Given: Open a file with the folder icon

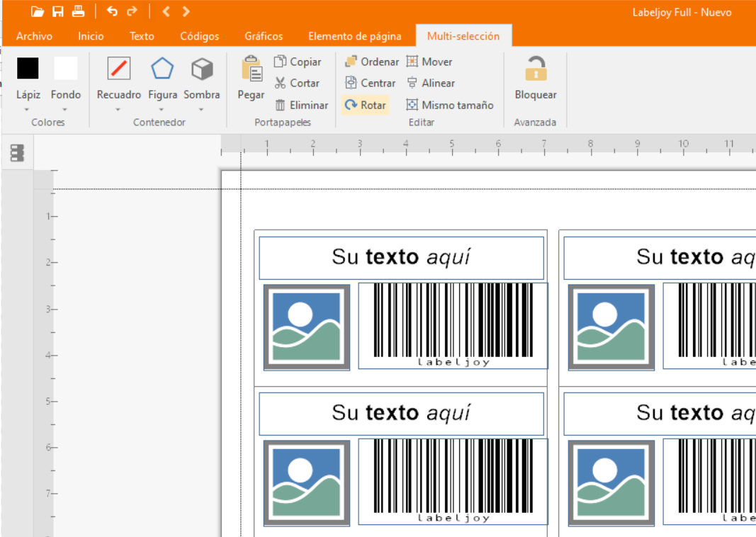Looking at the screenshot, I should 37,11.
